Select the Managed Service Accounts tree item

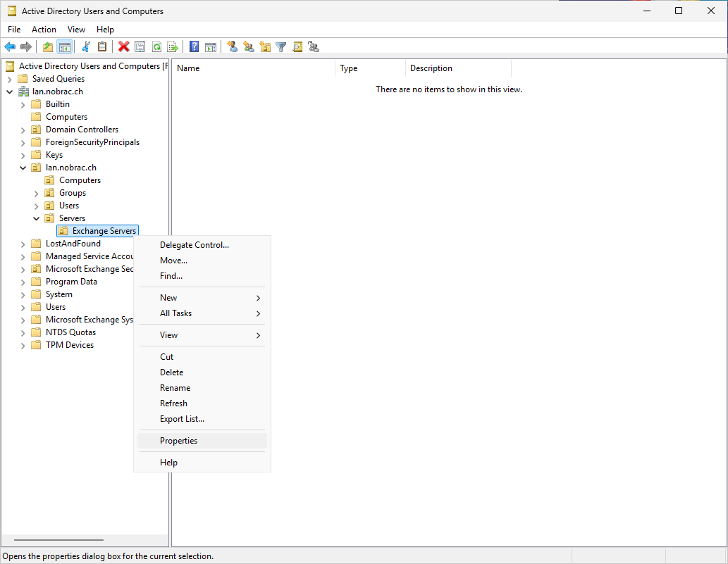pyautogui.click(x=89, y=256)
